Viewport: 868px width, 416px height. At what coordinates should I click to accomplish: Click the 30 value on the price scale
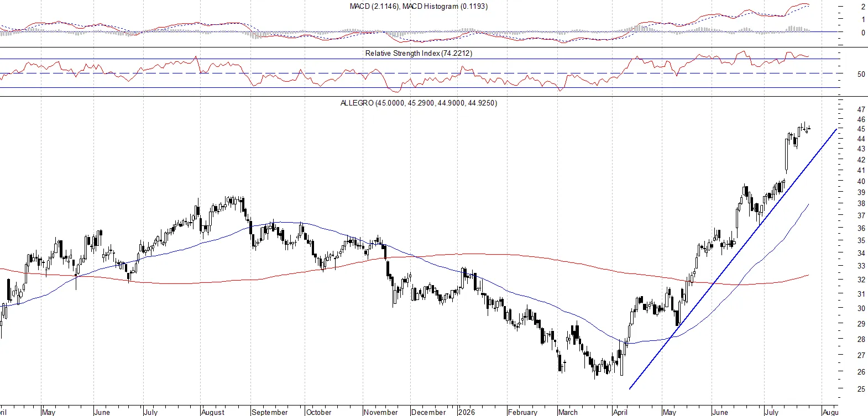(861, 309)
